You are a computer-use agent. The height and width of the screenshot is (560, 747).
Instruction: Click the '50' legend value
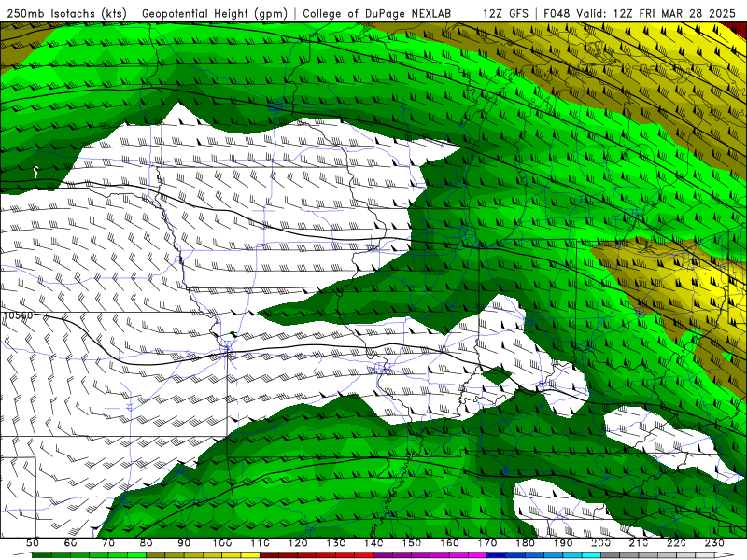point(33,543)
